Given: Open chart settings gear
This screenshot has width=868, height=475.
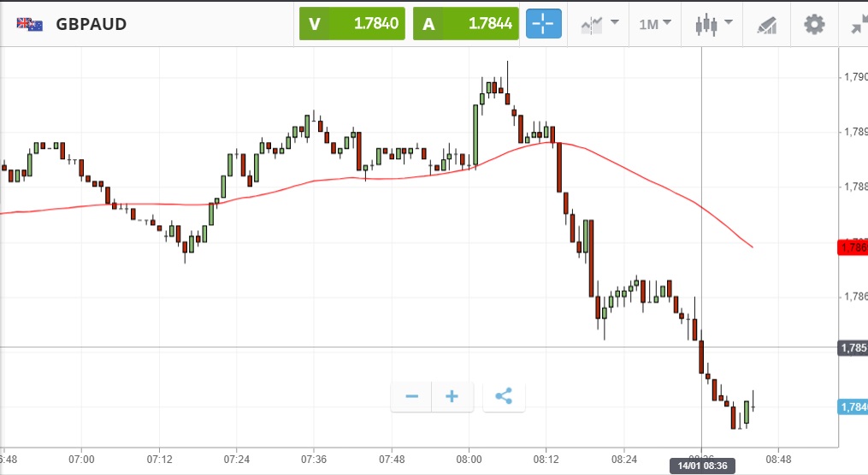Looking at the screenshot, I should tap(814, 24).
